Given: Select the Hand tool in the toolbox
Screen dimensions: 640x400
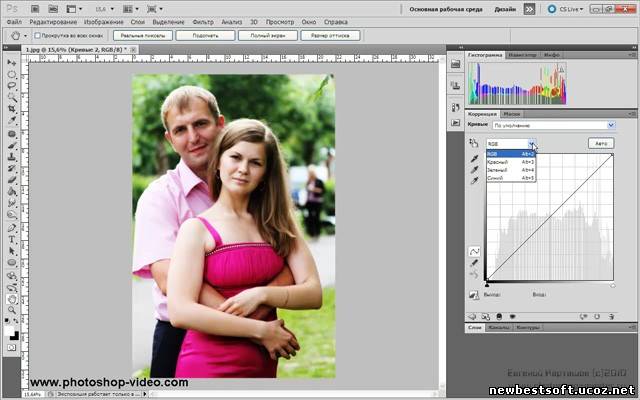Looking at the screenshot, I should [x=11, y=299].
